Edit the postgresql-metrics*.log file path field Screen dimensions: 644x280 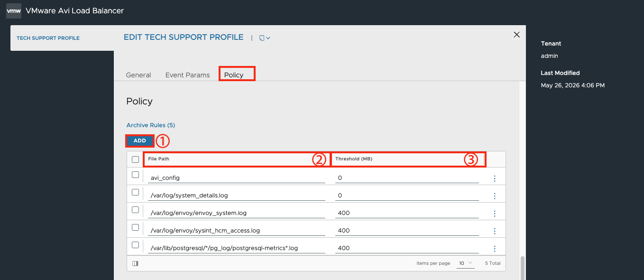tap(237, 248)
